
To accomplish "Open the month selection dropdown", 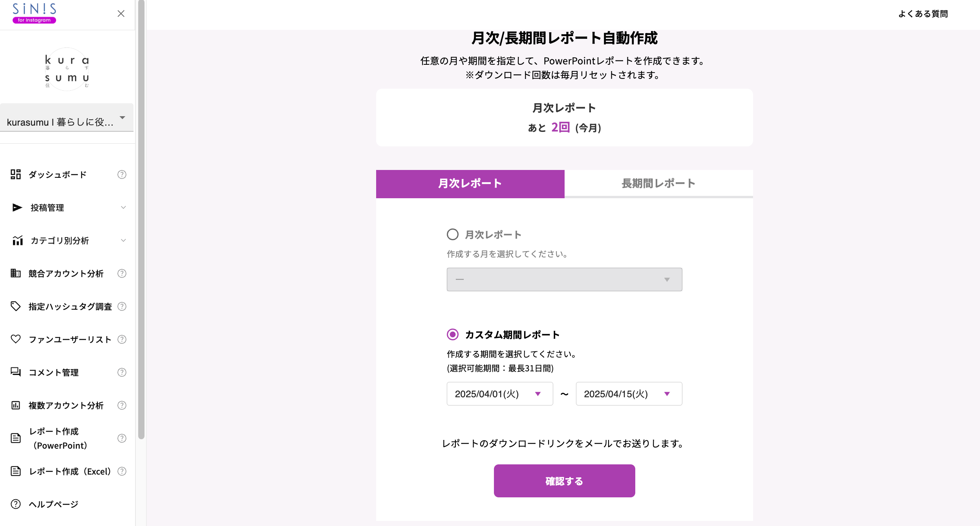I will [x=564, y=279].
